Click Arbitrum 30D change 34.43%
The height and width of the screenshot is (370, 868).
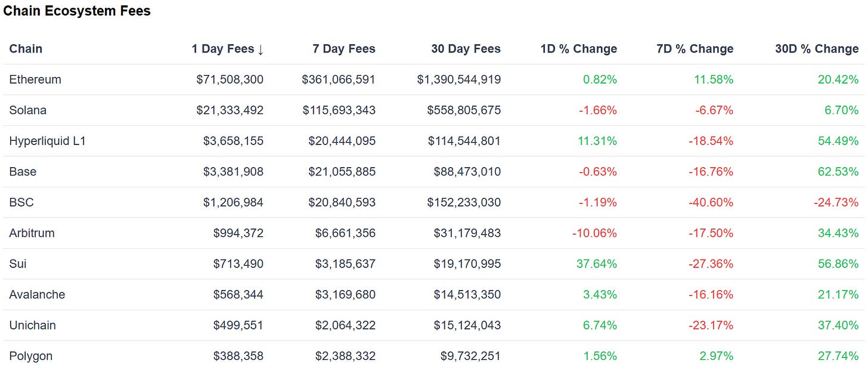point(838,233)
